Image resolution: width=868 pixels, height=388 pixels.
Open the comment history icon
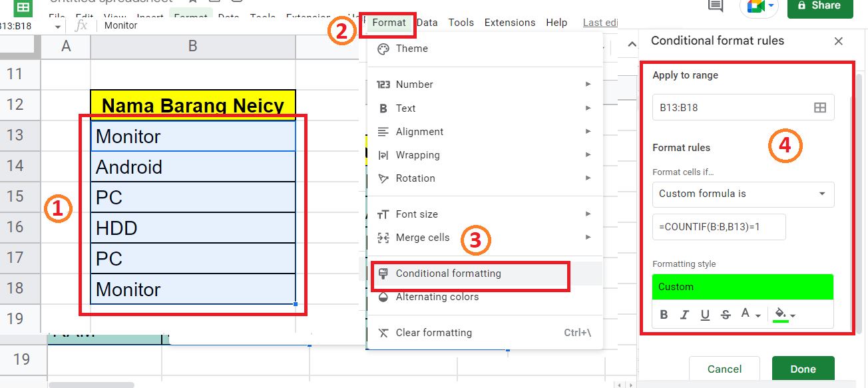[x=716, y=6]
